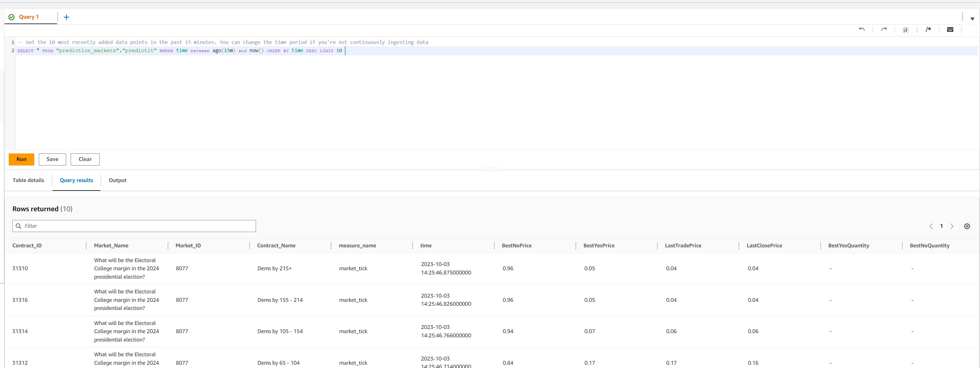The width and height of the screenshot is (980, 368).
Task: Run the query
Action: (x=21, y=159)
